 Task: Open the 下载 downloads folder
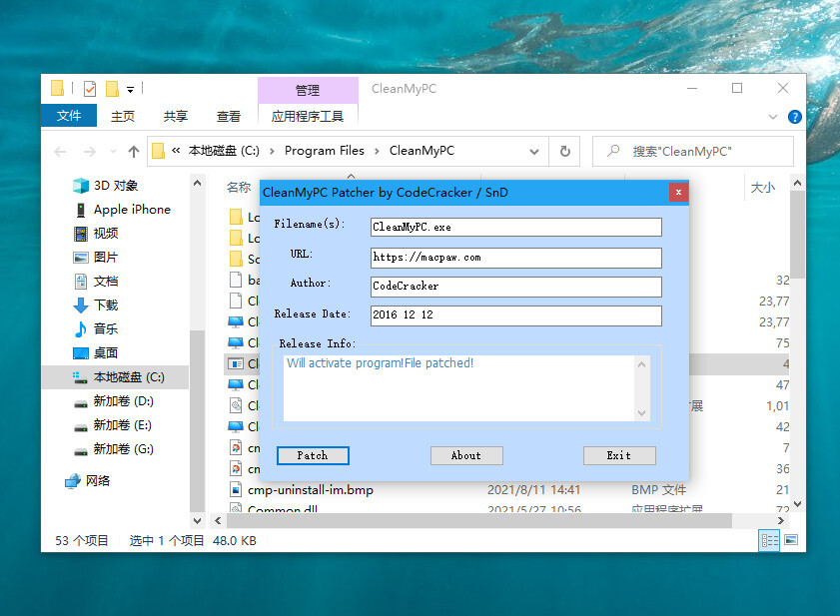(x=105, y=306)
